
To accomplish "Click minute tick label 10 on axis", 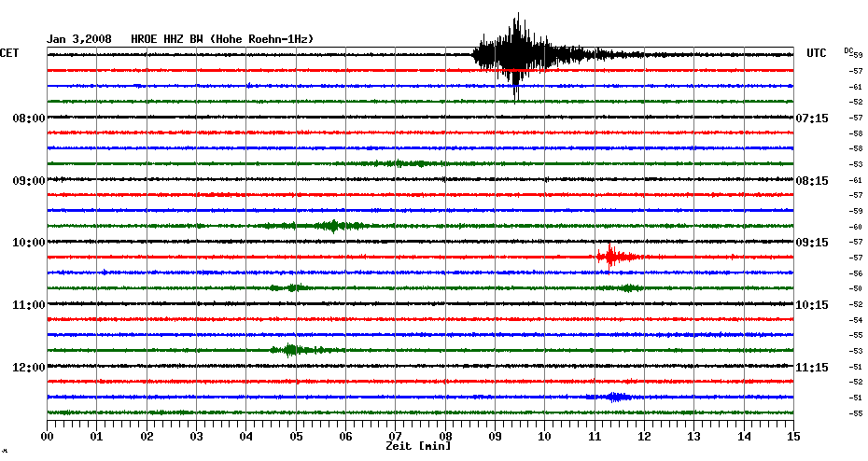I will pos(545,437).
